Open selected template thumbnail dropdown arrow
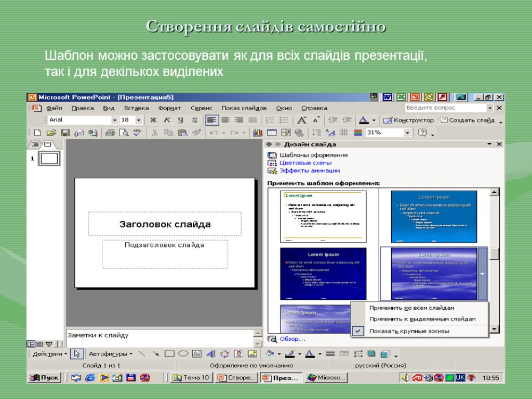 point(482,274)
